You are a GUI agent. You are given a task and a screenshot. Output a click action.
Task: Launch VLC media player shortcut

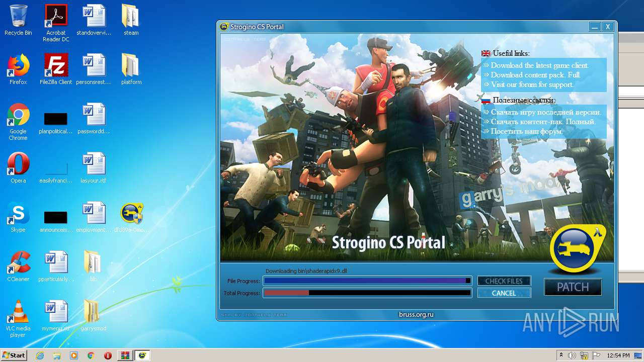coord(18,319)
